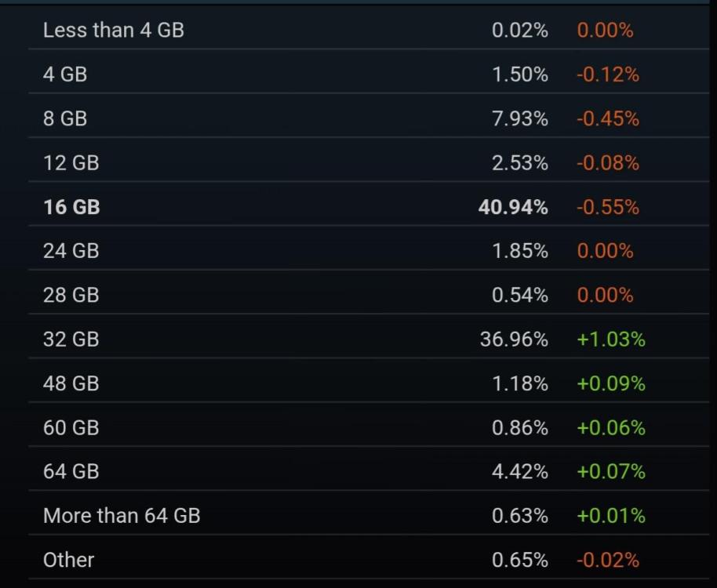Select the 32 GB row label

click(71, 339)
